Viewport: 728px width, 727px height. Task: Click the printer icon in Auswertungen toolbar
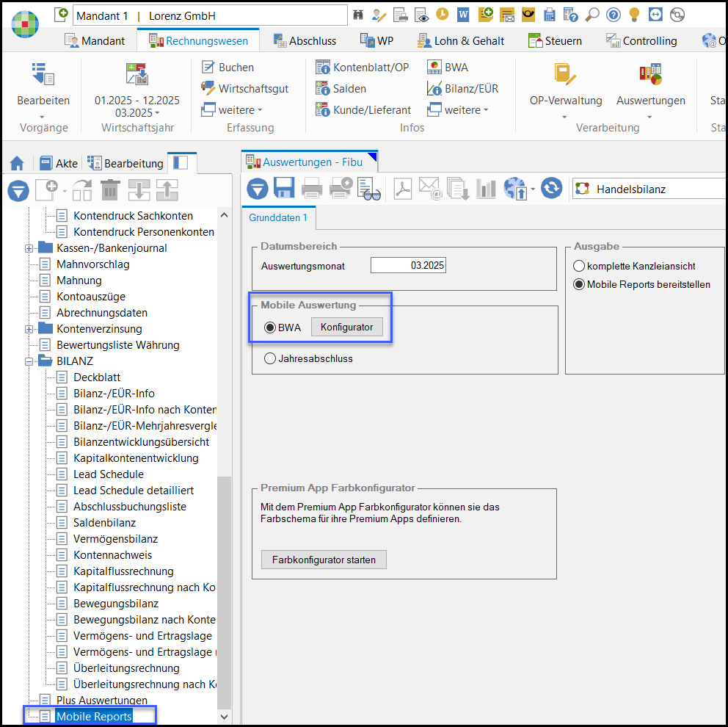[312, 189]
